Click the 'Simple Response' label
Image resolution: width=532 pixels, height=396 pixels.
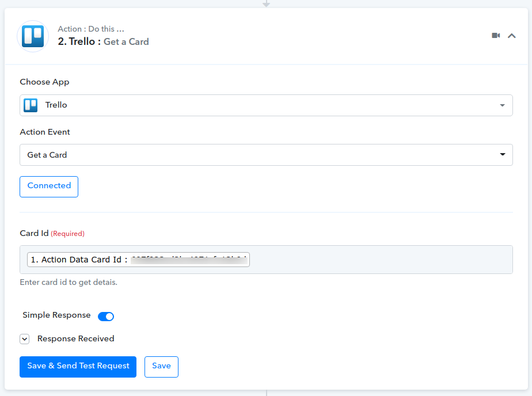coord(56,315)
